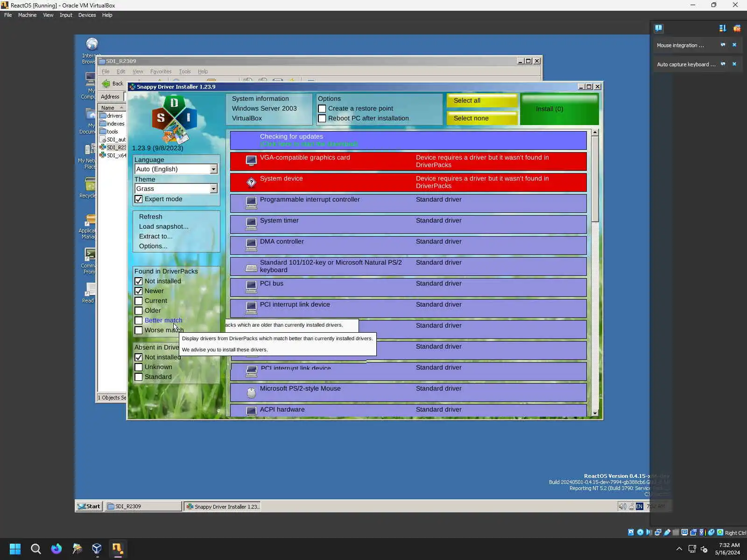Open File menu in SDI_R2309 window
747x560 pixels.
(106, 71)
